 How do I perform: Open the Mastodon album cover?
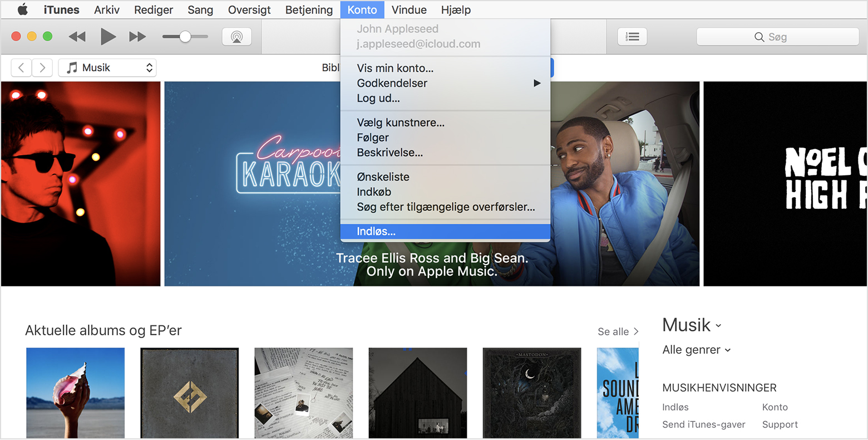pos(532,393)
